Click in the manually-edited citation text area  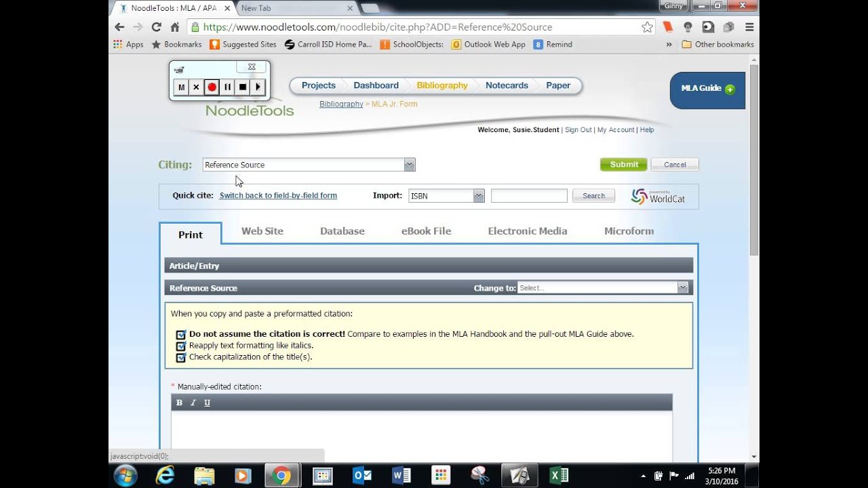click(422, 436)
